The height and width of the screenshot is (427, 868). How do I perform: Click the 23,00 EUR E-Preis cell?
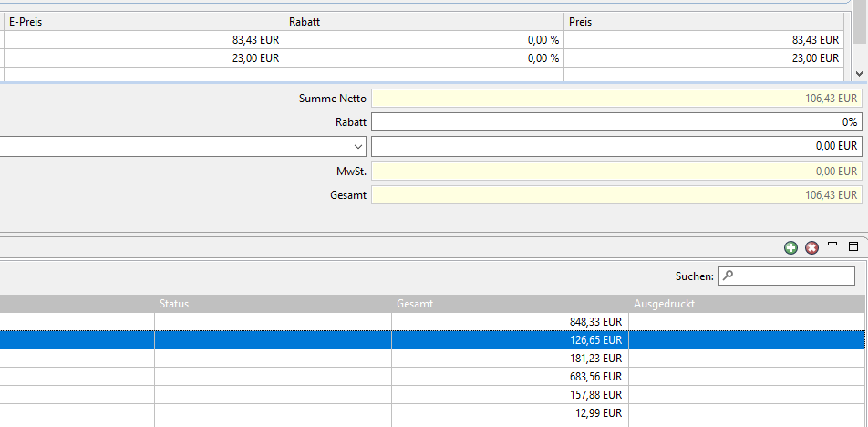[144, 58]
